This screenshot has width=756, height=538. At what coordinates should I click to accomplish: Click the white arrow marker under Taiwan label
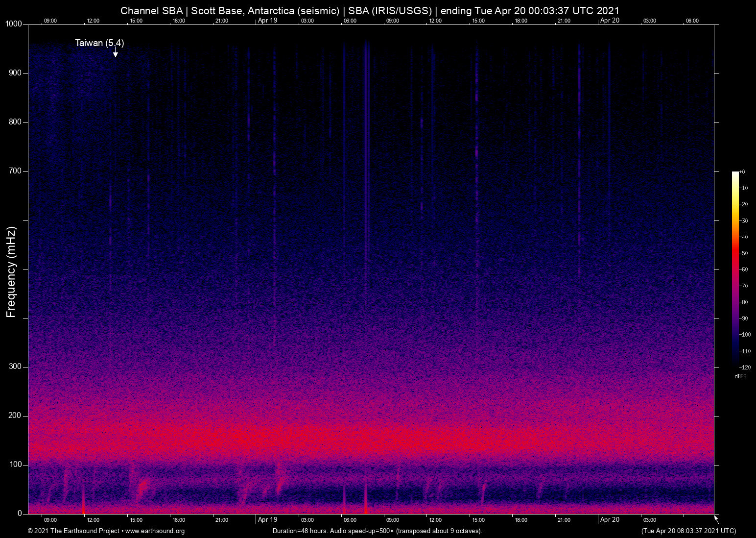(x=116, y=54)
